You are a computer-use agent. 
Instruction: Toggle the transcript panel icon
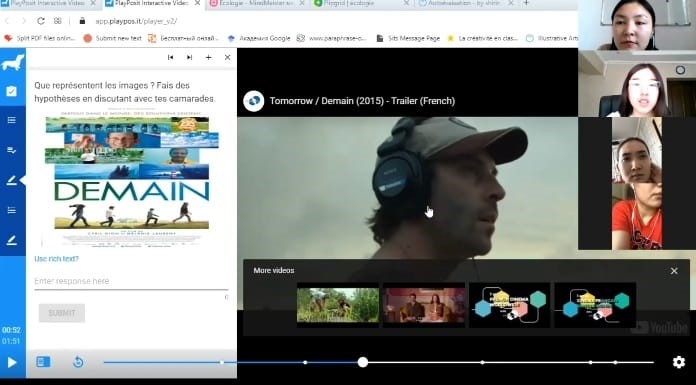point(43,362)
